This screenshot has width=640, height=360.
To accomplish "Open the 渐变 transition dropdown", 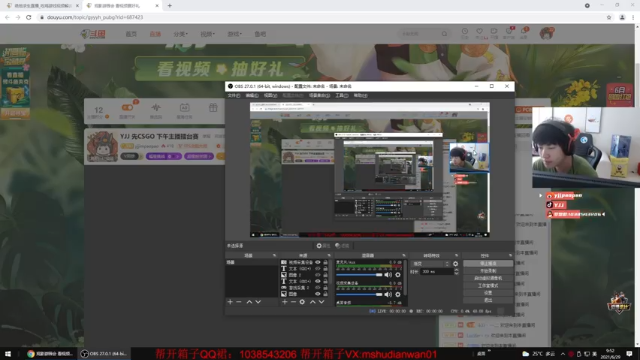I will click(x=430, y=264).
